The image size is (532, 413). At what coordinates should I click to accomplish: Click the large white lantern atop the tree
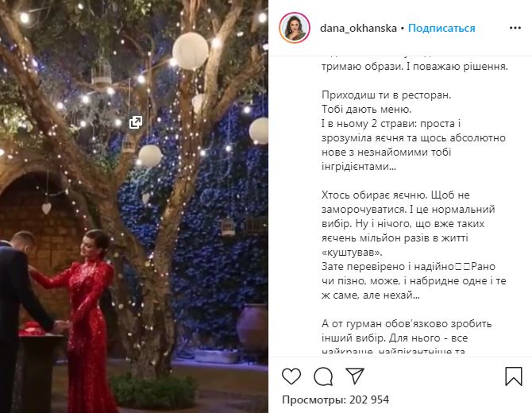190,51
